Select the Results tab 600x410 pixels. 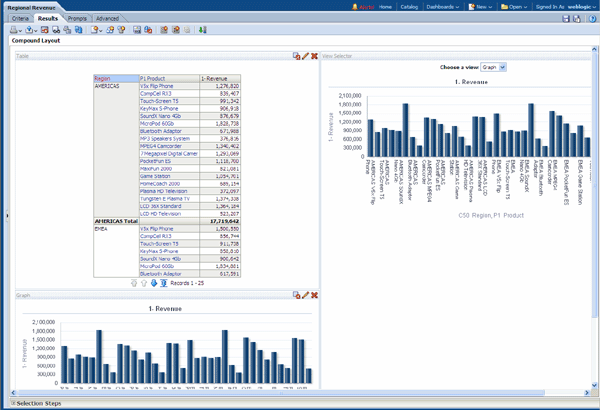click(x=48, y=18)
